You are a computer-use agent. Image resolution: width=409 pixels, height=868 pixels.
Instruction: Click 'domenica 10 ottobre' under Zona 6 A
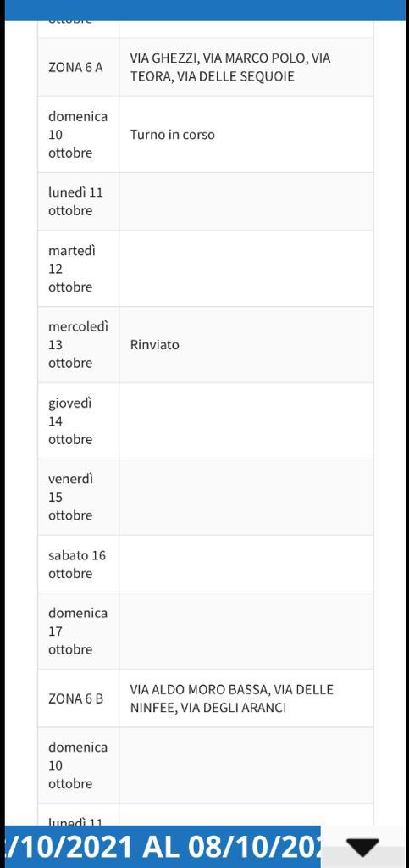click(x=79, y=135)
